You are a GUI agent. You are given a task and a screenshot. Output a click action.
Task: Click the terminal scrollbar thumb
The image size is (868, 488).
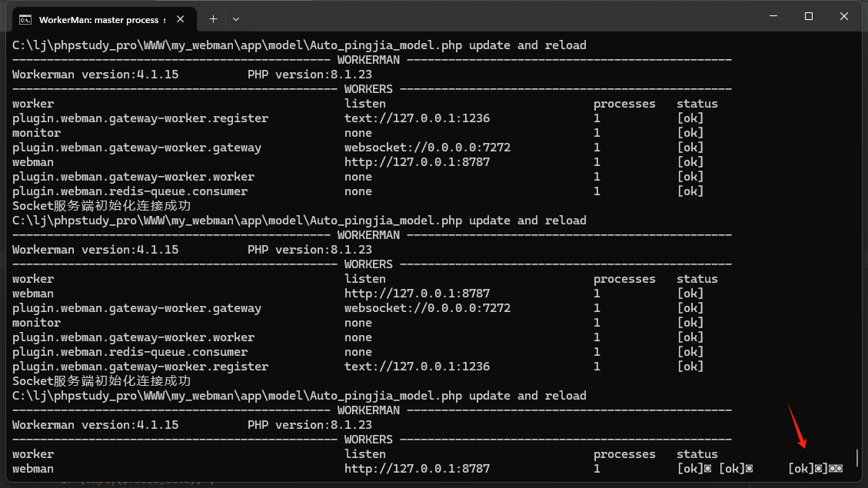[x=857, y=457]
